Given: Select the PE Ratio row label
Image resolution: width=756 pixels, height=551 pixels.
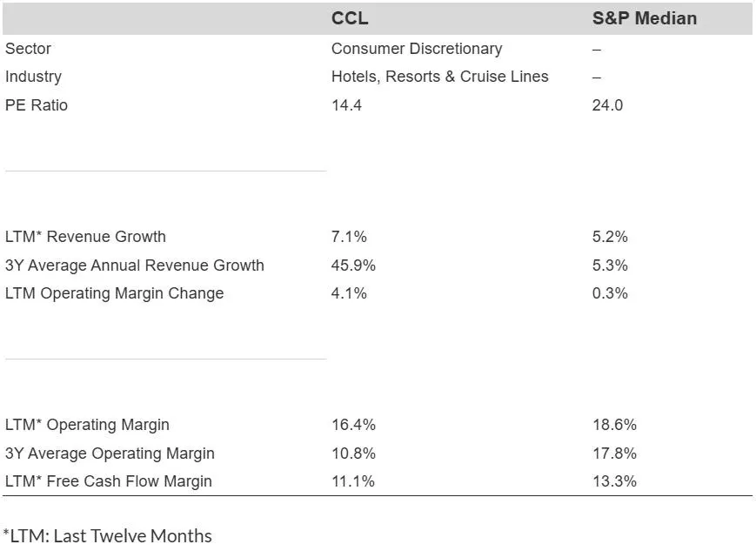Looking at the screenshot, I should tap(37, 105).
